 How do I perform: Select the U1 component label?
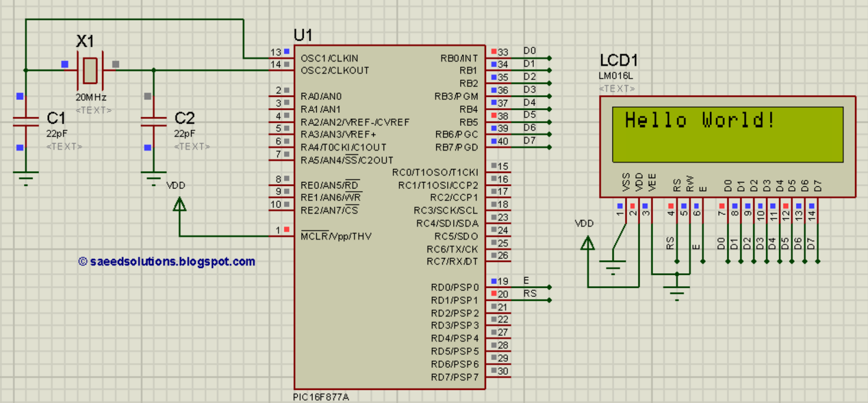(x=303, y=35)
